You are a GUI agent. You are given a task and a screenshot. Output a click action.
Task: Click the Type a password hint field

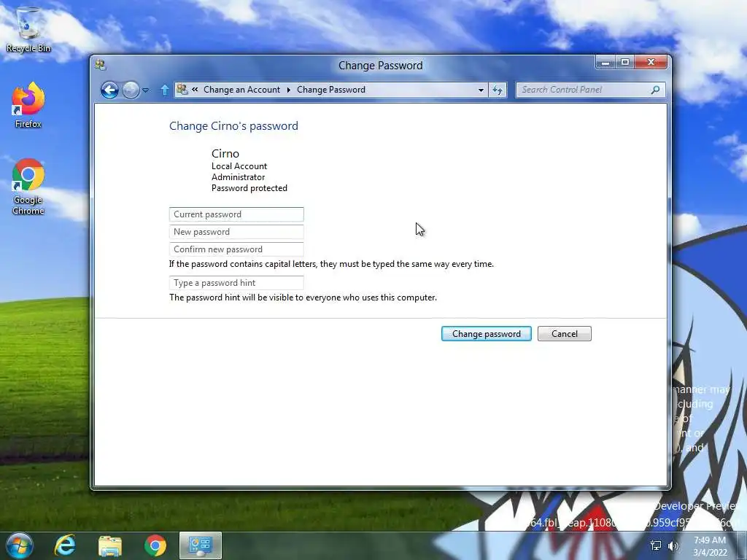tap(236, 283)
